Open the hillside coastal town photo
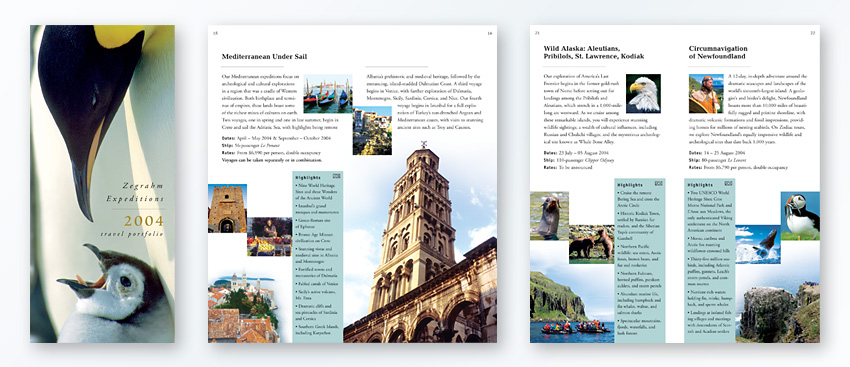Viewport: 850px width, 367px height. pyautogui.click(x=372, y=131)
